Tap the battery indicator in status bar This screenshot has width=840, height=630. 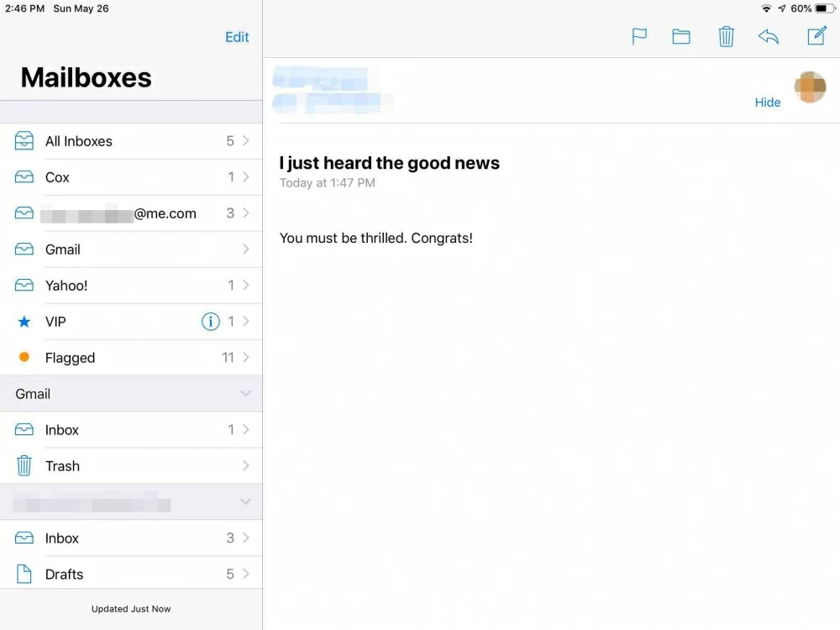tap(825, 8)
